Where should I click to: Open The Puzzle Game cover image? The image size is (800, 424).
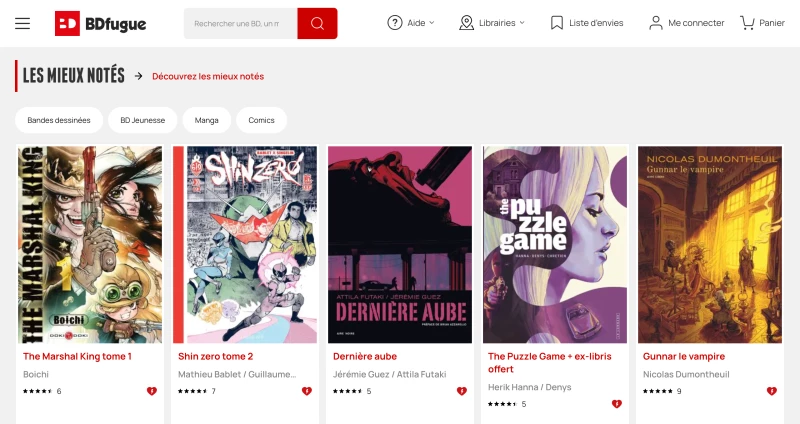(555, 244)
